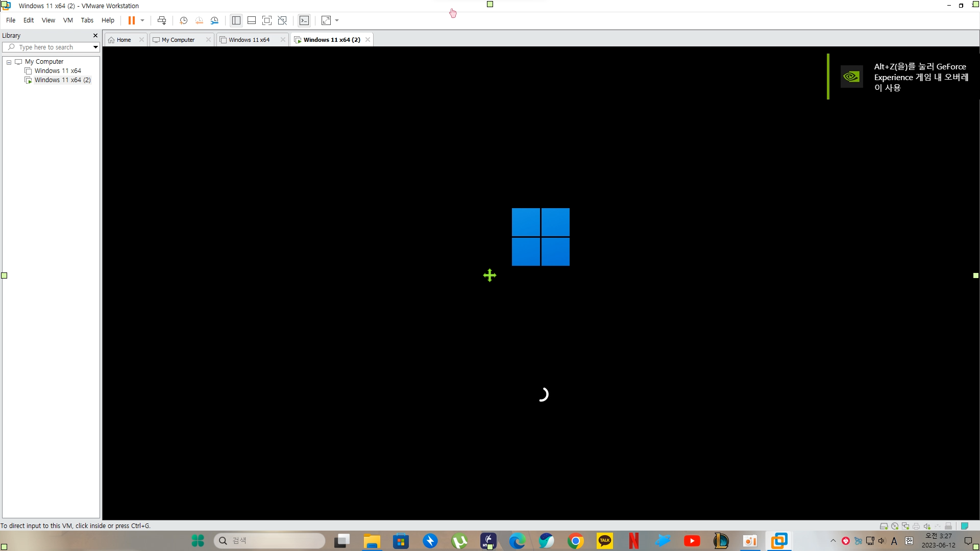Close the Windows 11 x64 (2) tab
Viewport: 980px width, 551px height.
(x=367, y=40)
